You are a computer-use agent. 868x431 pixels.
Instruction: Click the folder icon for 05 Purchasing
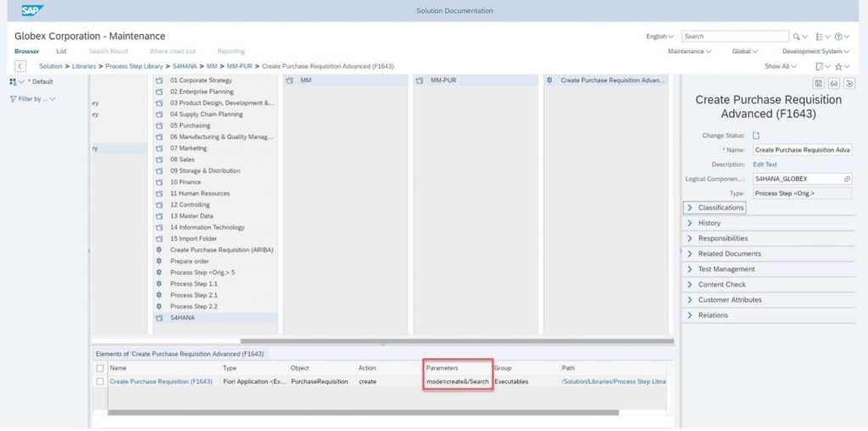pos(159,125)
